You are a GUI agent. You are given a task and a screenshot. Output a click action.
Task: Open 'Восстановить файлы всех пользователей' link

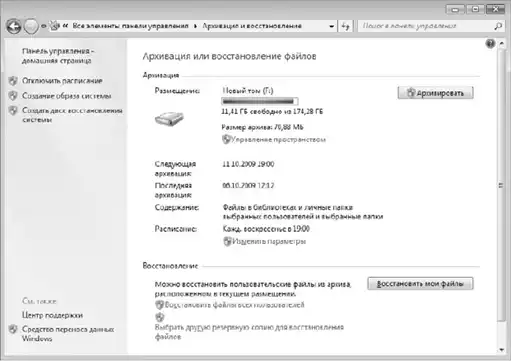point(235,305)
